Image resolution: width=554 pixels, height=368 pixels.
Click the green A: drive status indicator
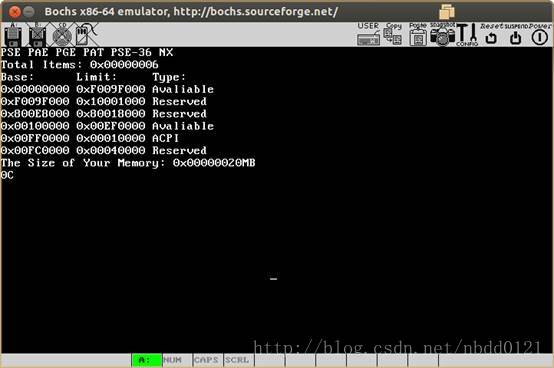(x=147, y=360)
